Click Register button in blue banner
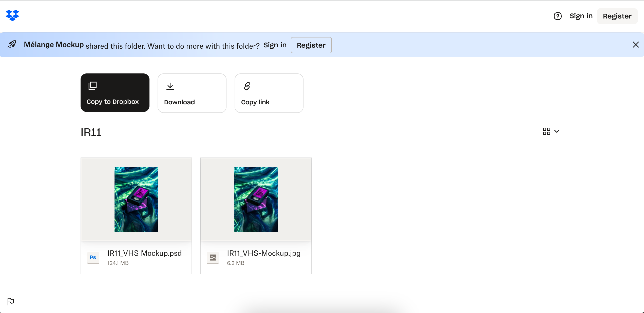The image size is (644, 313). coord(311,45)
